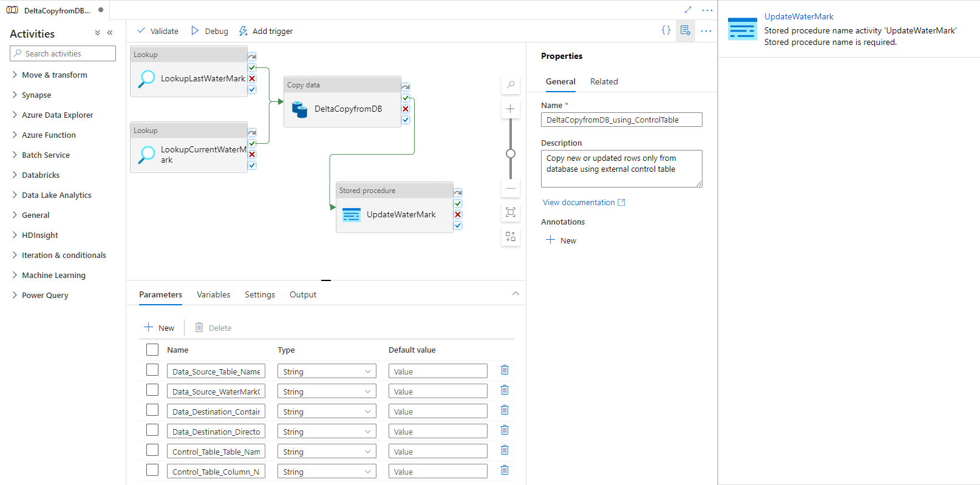This screenshot has width=980, height=485.
Task: Click the canvas zoom slider handle
Action: click(x=511, y=154)
